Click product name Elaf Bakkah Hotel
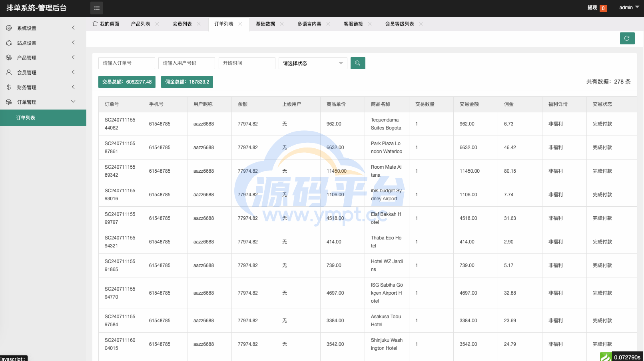Viewport: 644px width, 361px height. pyautogui.click(x=386, y=218)
